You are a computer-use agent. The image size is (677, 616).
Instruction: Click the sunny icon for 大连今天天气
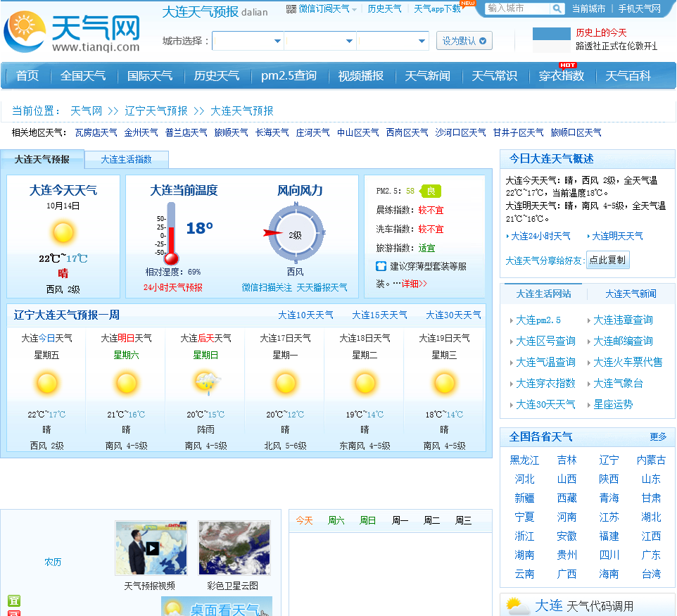(x=63, y=232)
